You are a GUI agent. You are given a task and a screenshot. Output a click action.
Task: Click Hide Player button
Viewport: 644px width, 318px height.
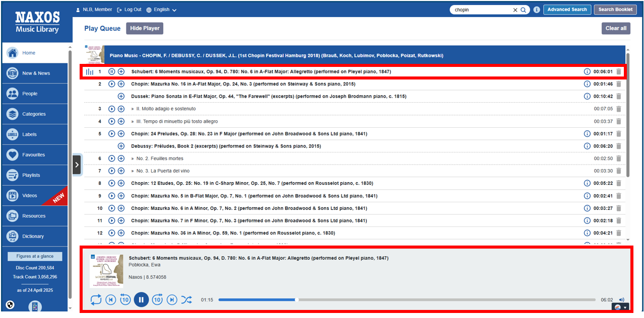click(145, 28)
